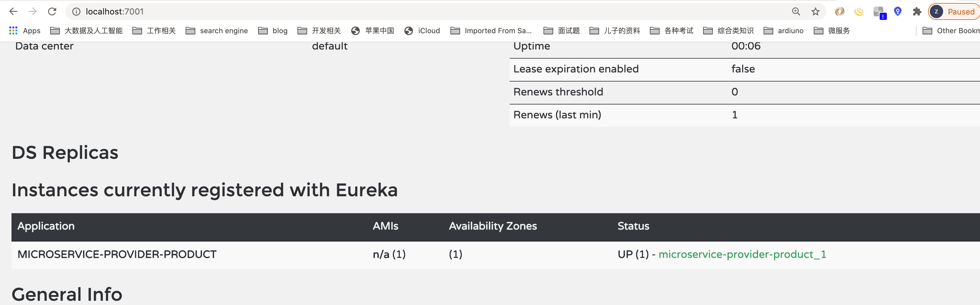Click the Renews (last min) label
The width and height of the screenshot is (980, 305).
click(x=557, y=115)
